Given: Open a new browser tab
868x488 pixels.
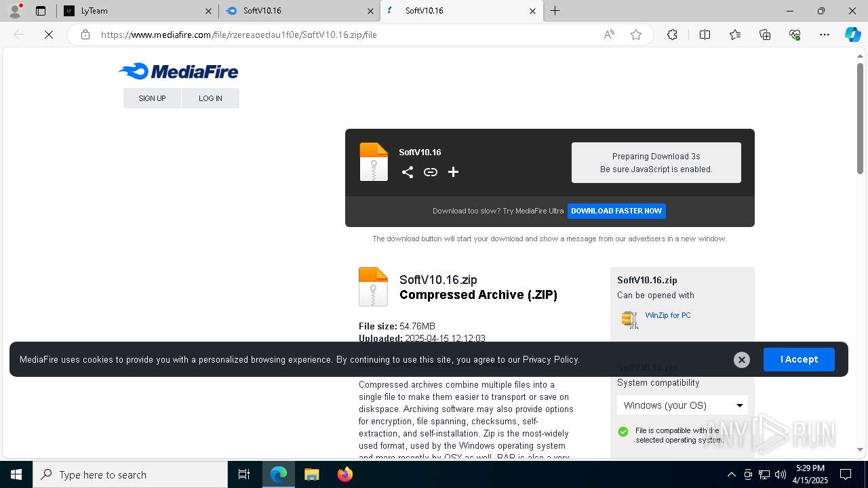Looking at the screenshot, I should click(x=555, y=11).
